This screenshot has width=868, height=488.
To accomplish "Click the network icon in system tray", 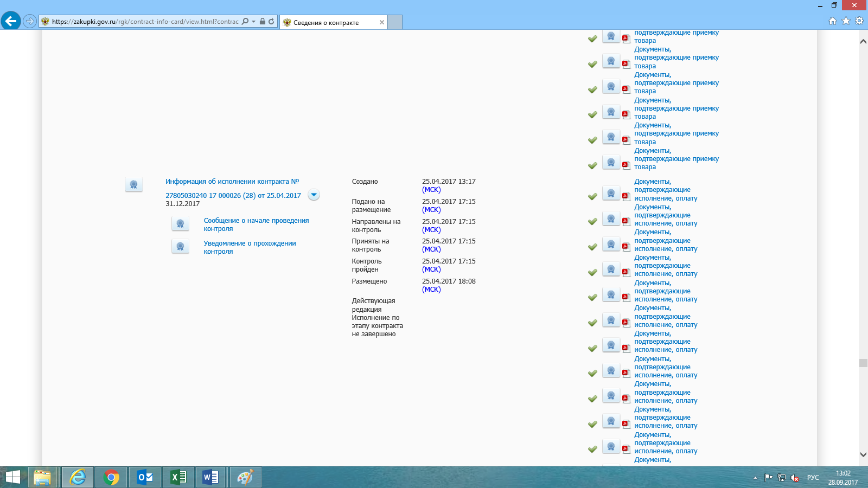I will (781, 478).
